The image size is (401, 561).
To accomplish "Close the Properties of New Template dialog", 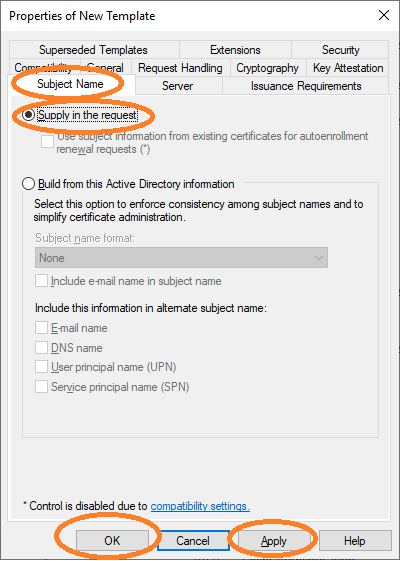I will coord(384,15).
